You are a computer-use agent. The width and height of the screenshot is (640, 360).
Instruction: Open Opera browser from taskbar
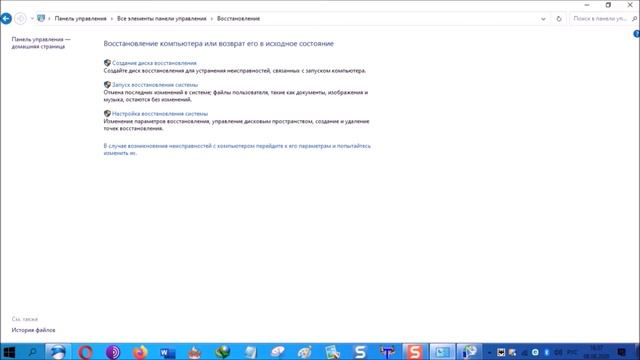click(x=85, y=352)
